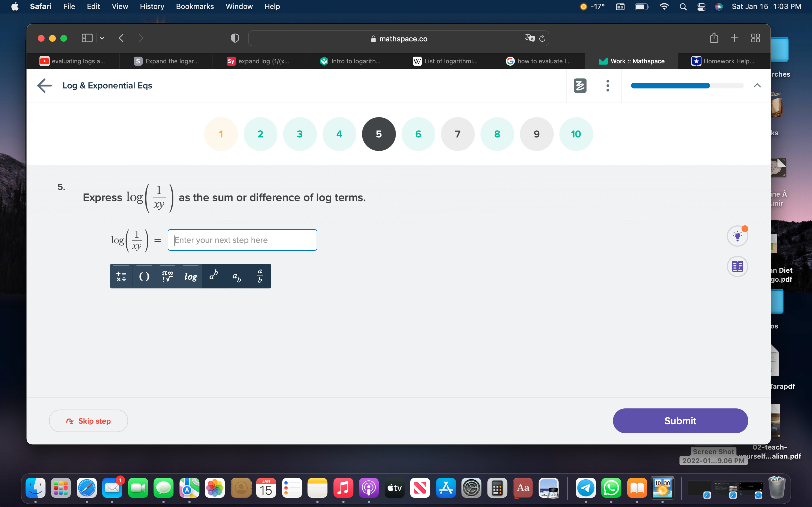Open the symbols keypad with pi and square root
This screenshot has height=507, width=812.
pyautogui.click(x=167, y=276)
